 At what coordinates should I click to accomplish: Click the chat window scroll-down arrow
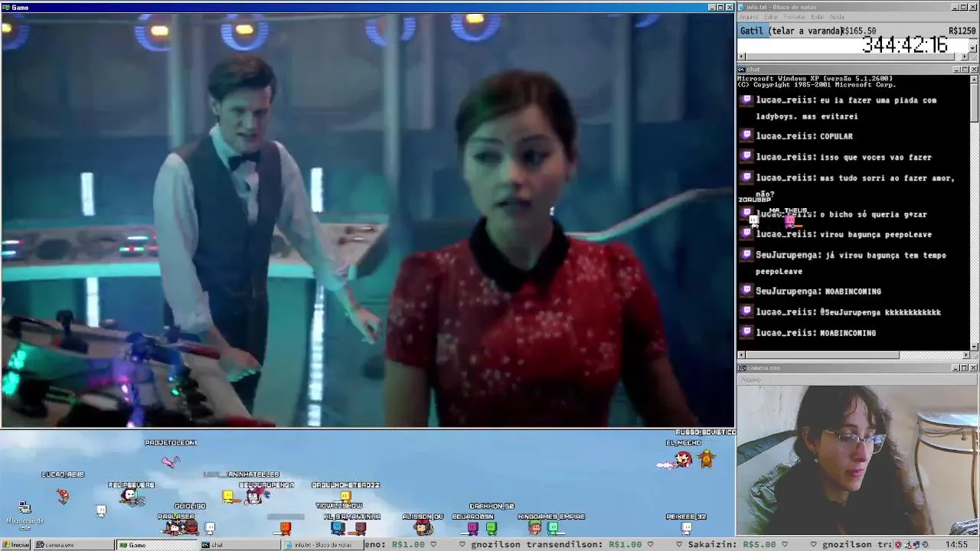(974, 346)
